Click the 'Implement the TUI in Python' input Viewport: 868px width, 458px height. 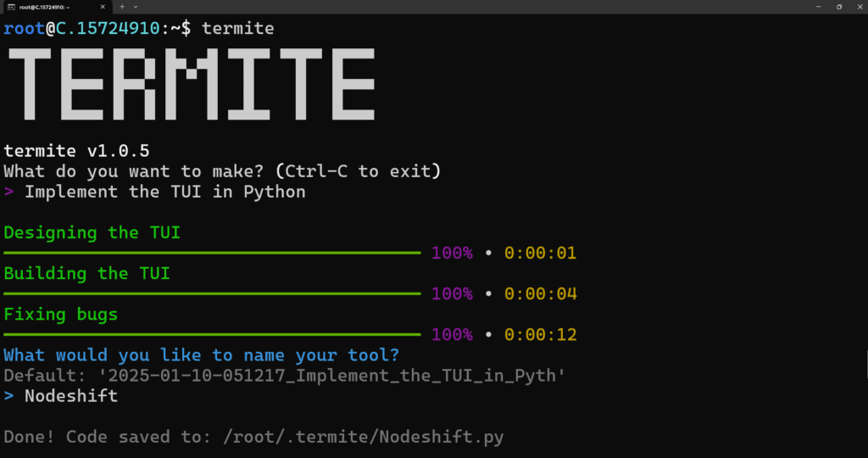[x=164, y=192]
